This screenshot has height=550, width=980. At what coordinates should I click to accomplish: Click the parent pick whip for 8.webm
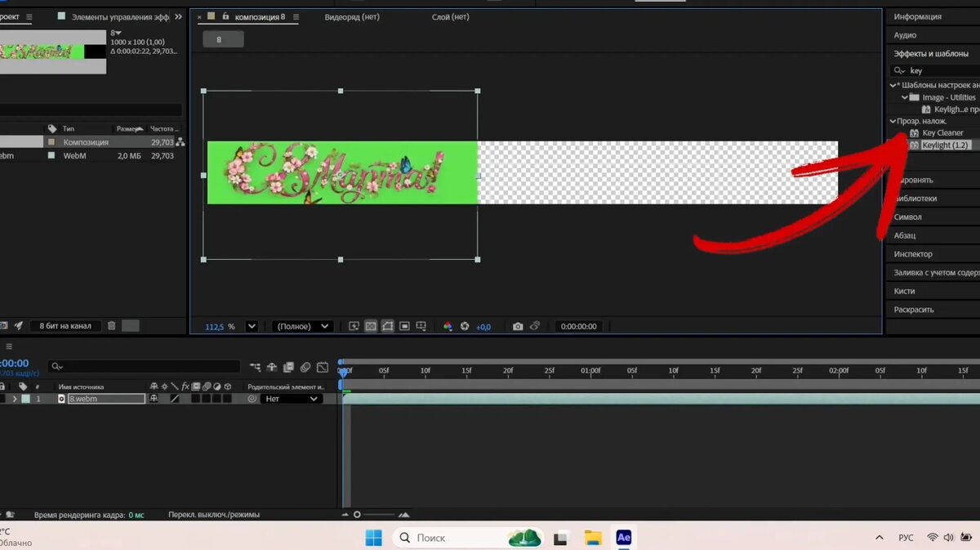[252, 399]
